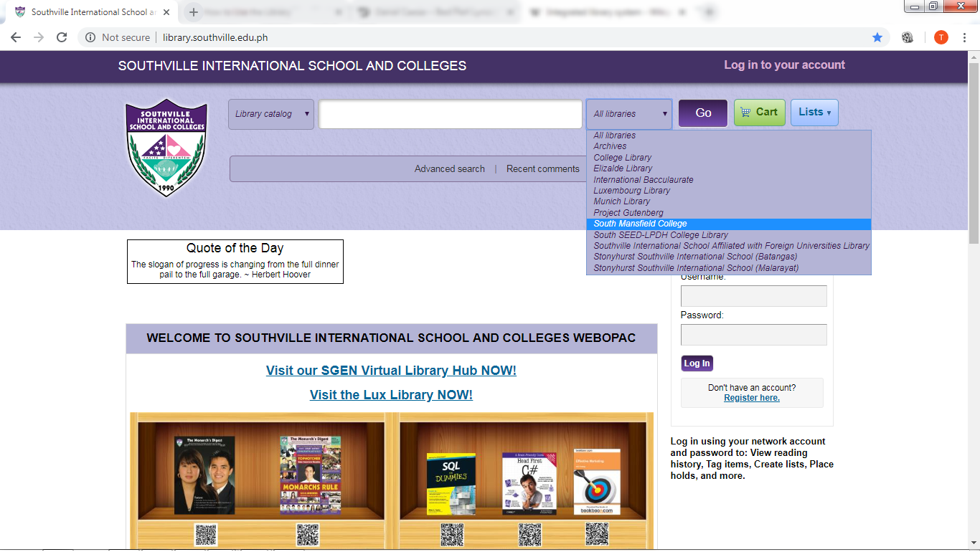Viewport: 980px width, 552px height.
Task: Open the Recent comments link
Action: [543, 169]
